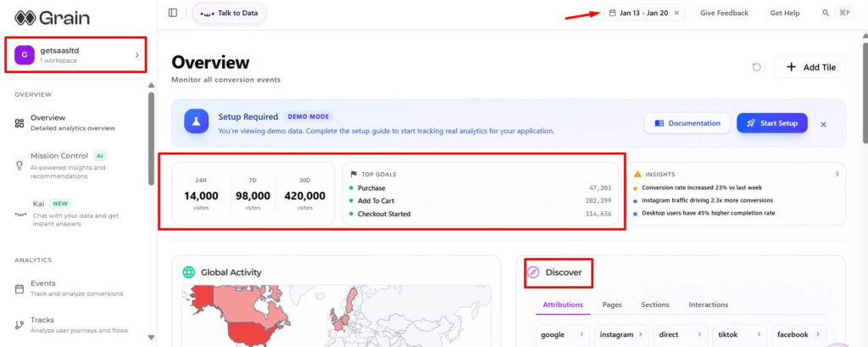Click the Global Activity globe icon

click(x=189, y=272)
